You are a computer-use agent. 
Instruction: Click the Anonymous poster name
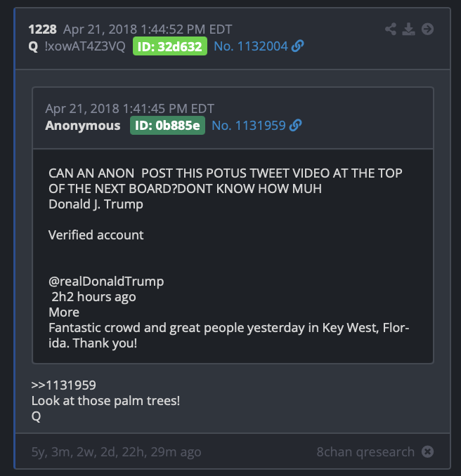tap(83, 126)
